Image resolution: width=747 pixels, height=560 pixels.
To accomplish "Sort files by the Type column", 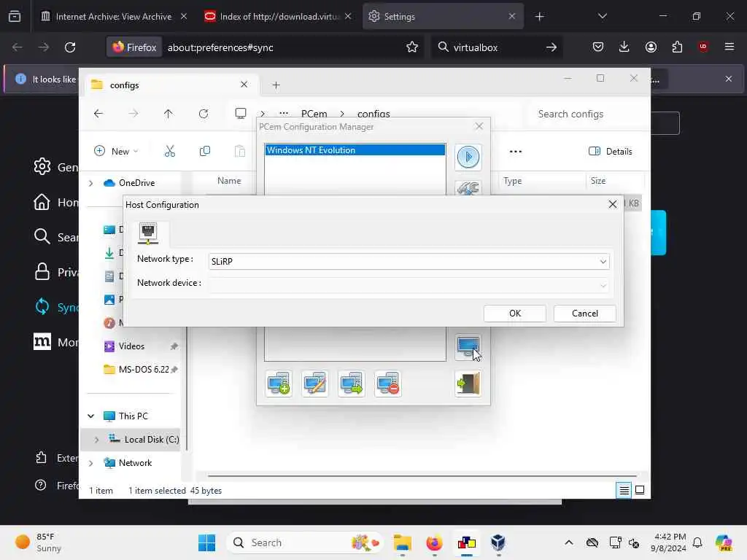I will 513,181.
